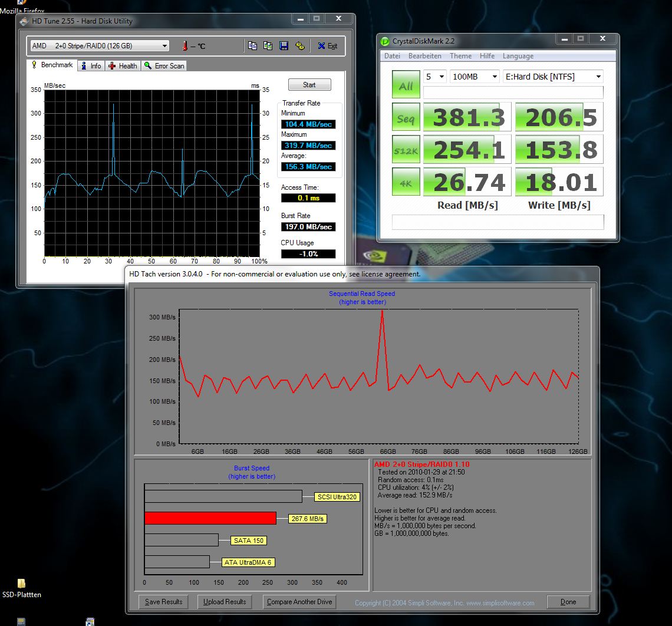Click the copy text to clipboard icon
This screenshot has height=626, width=672.
pyautogui.click(x=252, y=46)
